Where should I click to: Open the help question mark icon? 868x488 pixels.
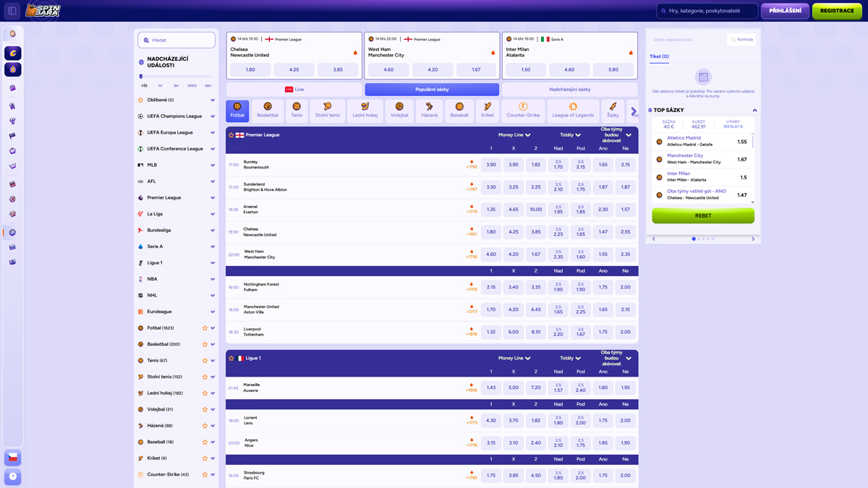pyautogui.click(x=12, y=476)
